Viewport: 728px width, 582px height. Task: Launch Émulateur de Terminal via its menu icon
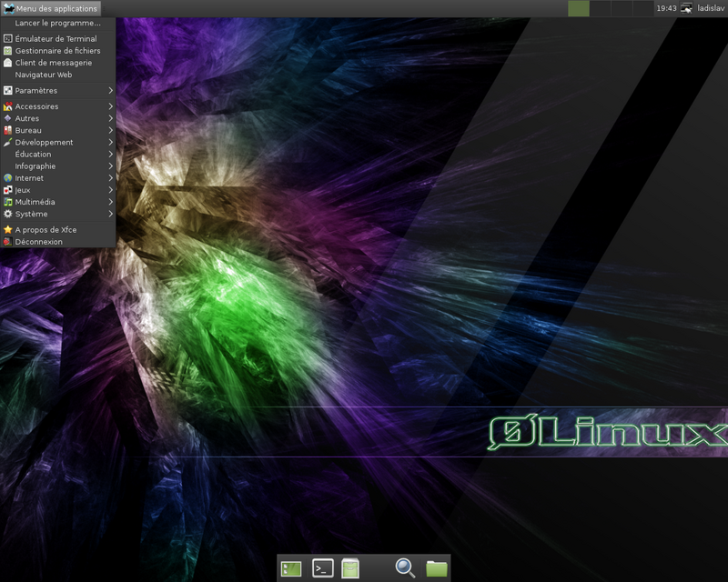tap(7, 38)
